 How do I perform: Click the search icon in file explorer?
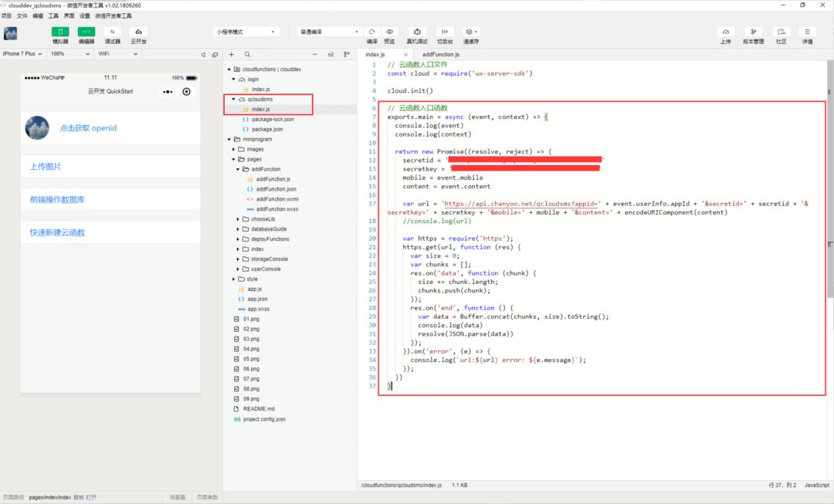[x=247, y=54]
